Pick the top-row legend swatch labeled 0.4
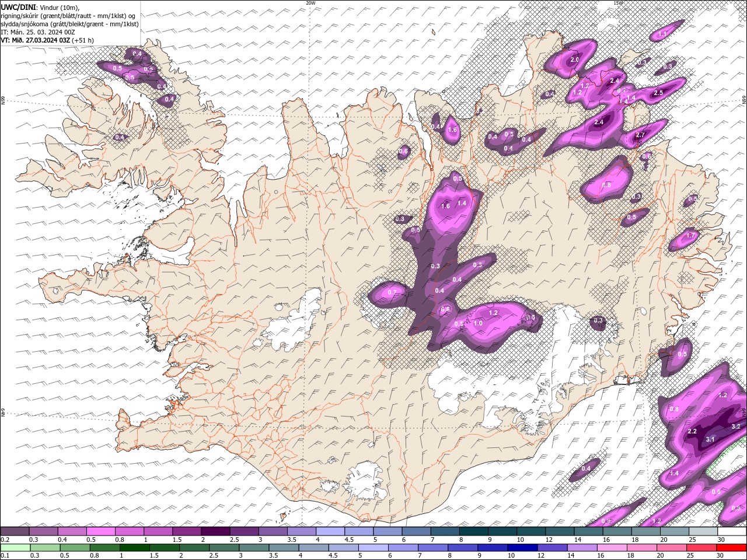This screenshot has width=747, height=560. pos(72,531)
